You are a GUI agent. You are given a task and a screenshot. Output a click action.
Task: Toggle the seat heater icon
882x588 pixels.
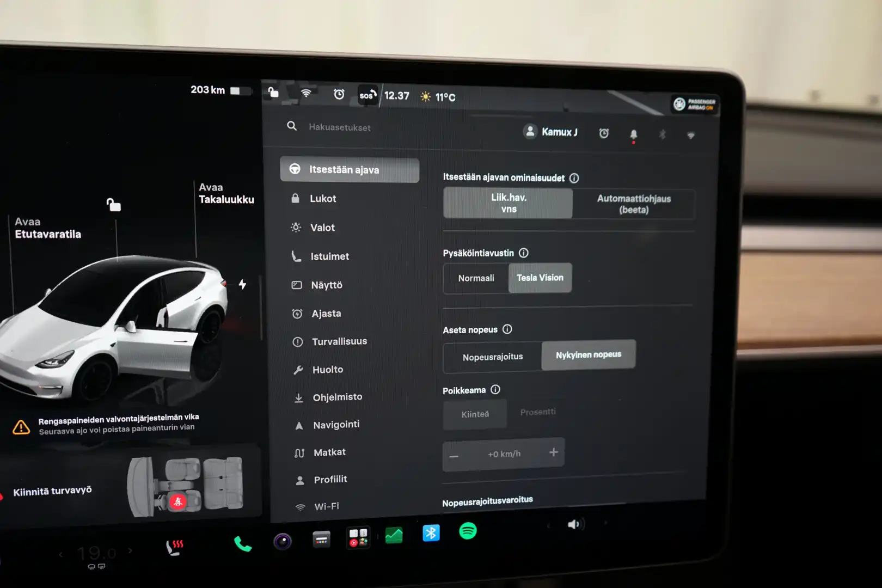pyautogui.click(x=174, y=547)
